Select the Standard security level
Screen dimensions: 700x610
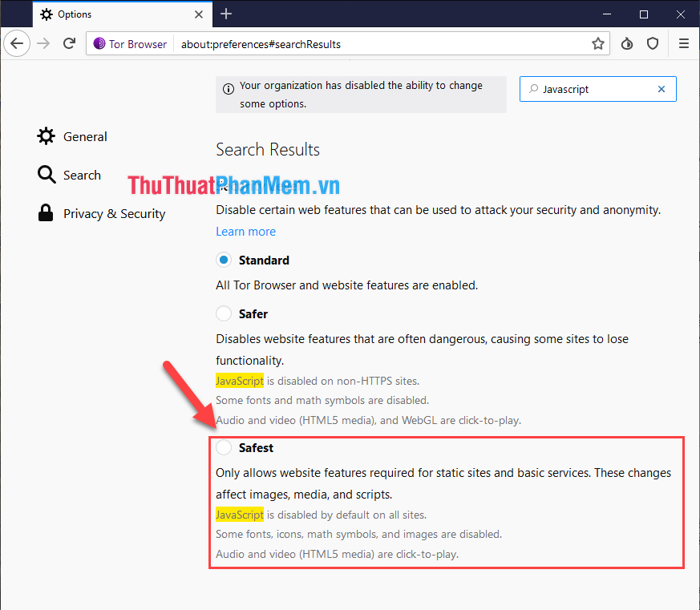click(224, 260)
